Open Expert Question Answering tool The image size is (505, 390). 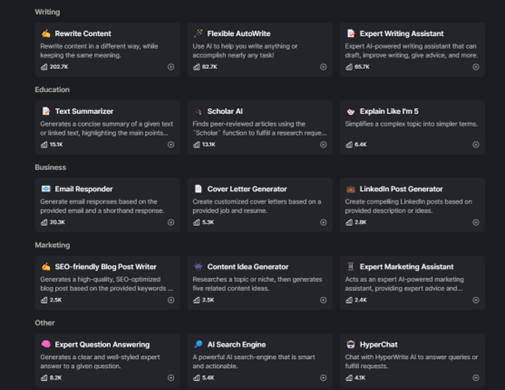pos(102,345)
